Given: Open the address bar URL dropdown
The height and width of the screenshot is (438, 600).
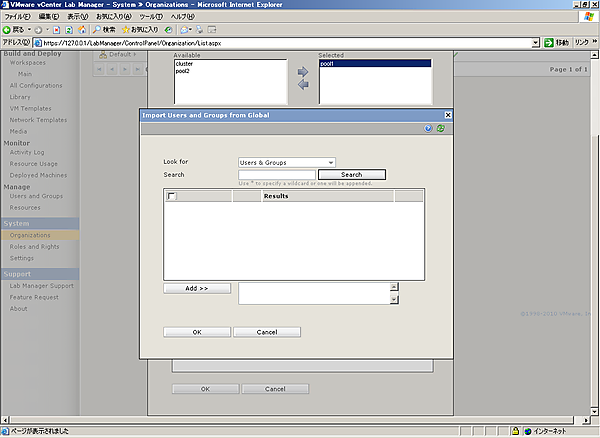Looking at the screenshot, I should (x=536, y=43).
